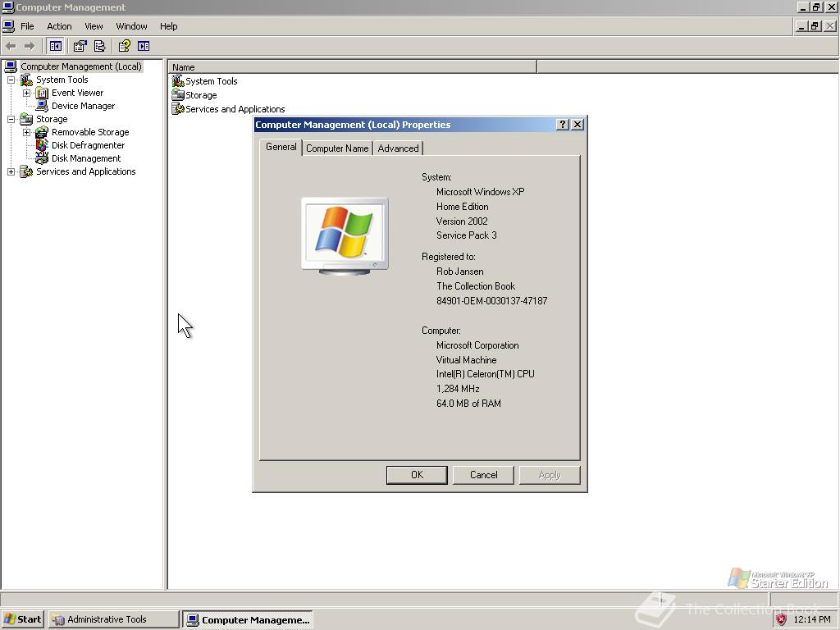Click Computer Management taskbar button
Image resolution: width=840 pixels, height=630 pixels.
point(248,620)
